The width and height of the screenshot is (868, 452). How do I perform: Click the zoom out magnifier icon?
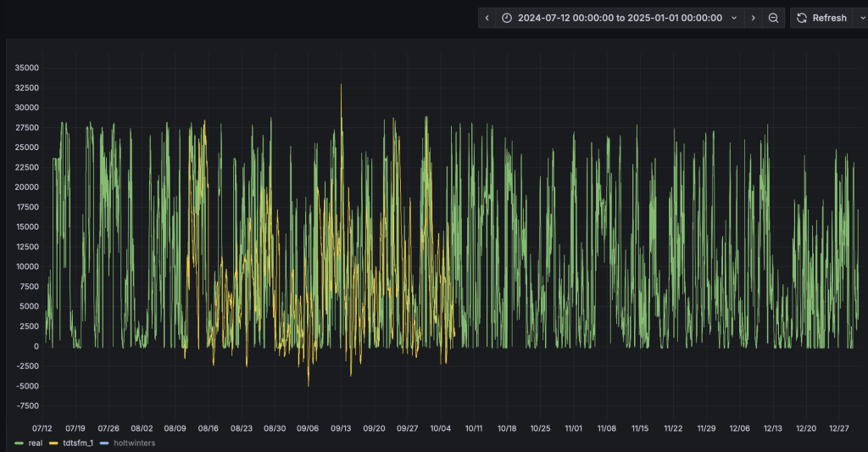(x=773, y=18)
